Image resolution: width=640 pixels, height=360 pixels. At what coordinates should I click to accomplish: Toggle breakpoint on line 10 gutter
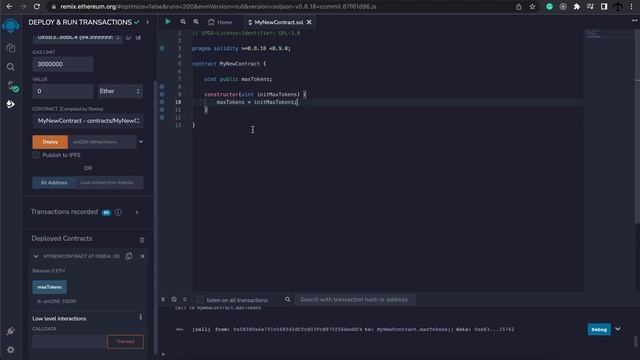click(x=162, y=102)
